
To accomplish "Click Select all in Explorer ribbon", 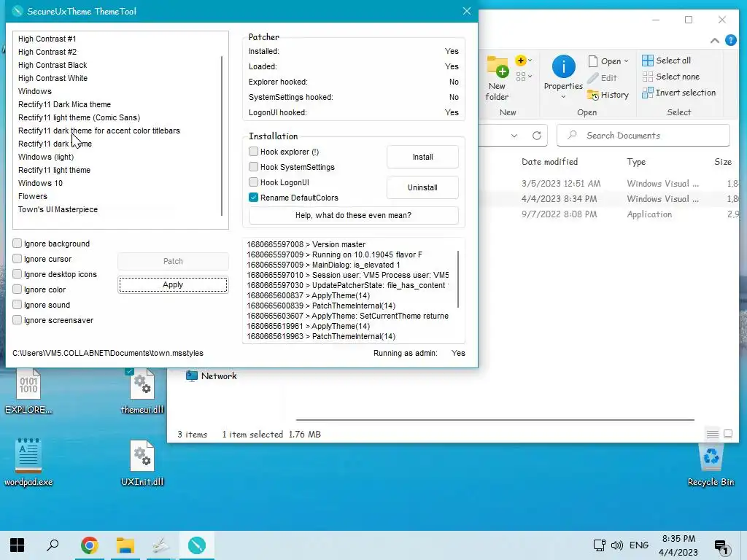I will (x=667, y=61).
